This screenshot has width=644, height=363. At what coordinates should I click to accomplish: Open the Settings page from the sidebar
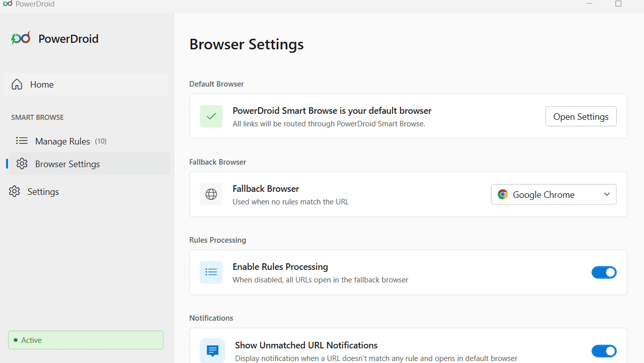(x=86, y=192)
